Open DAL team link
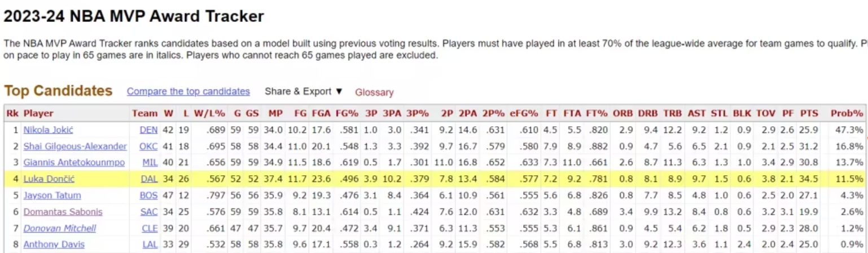The image size is (868, 253). (149, 179)
